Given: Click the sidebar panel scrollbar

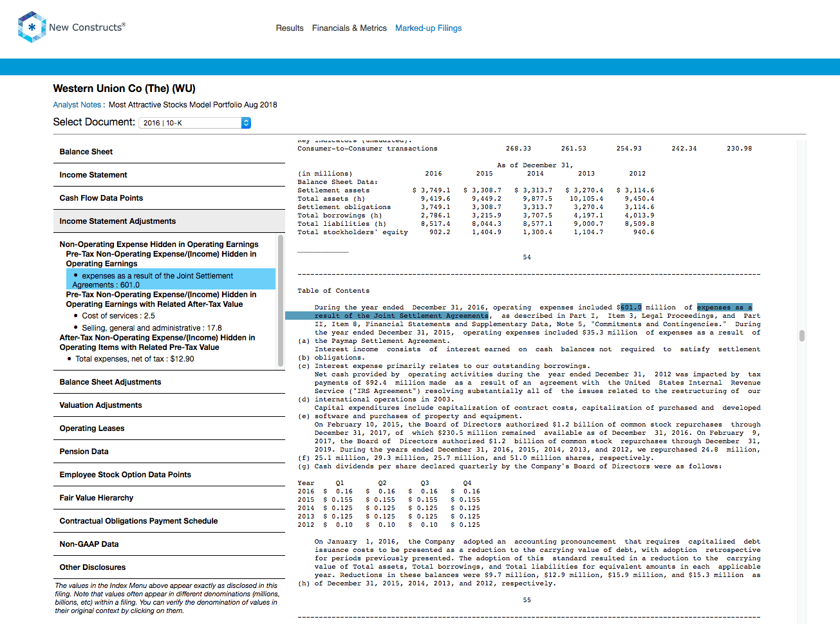Looking at the screenshot, I should tap(281, 300).
